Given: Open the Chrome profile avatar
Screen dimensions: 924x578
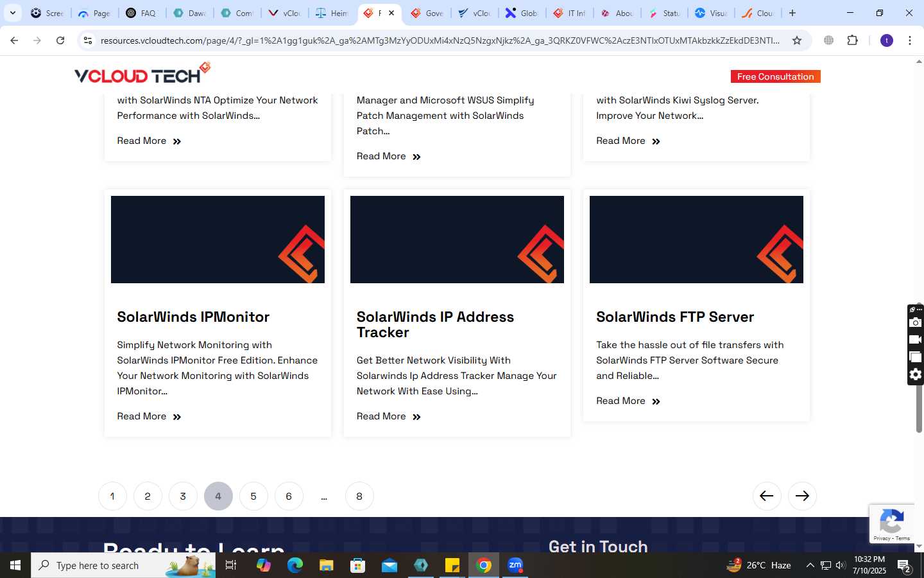Looking at the screenshot, I should [x=887, y=40].
